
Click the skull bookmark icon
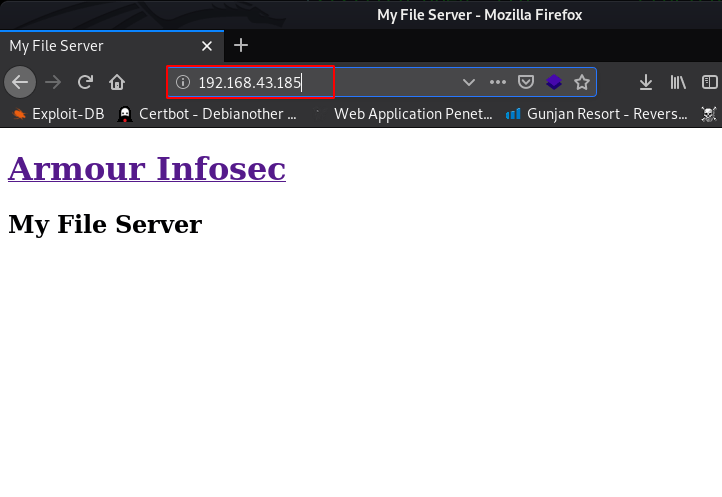click(x=709, y=114)
